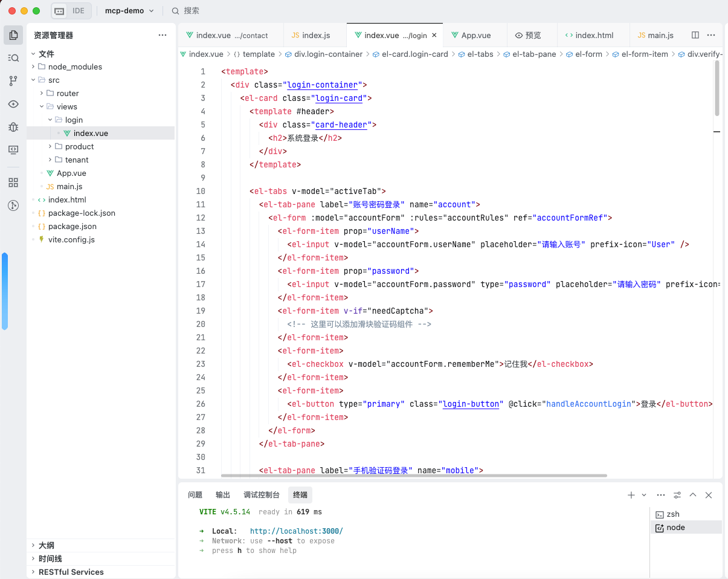Click the eye icon in the activity bar

pos(13,104)
